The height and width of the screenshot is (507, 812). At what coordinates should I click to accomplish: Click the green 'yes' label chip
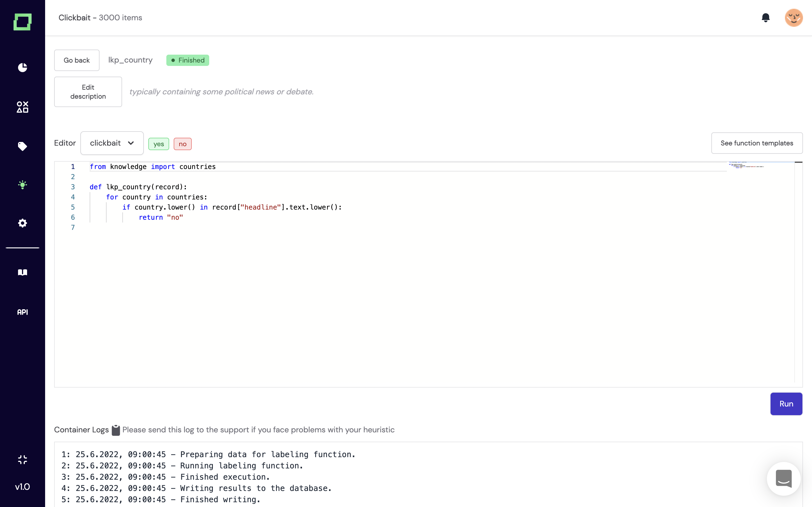pos(158,144)
